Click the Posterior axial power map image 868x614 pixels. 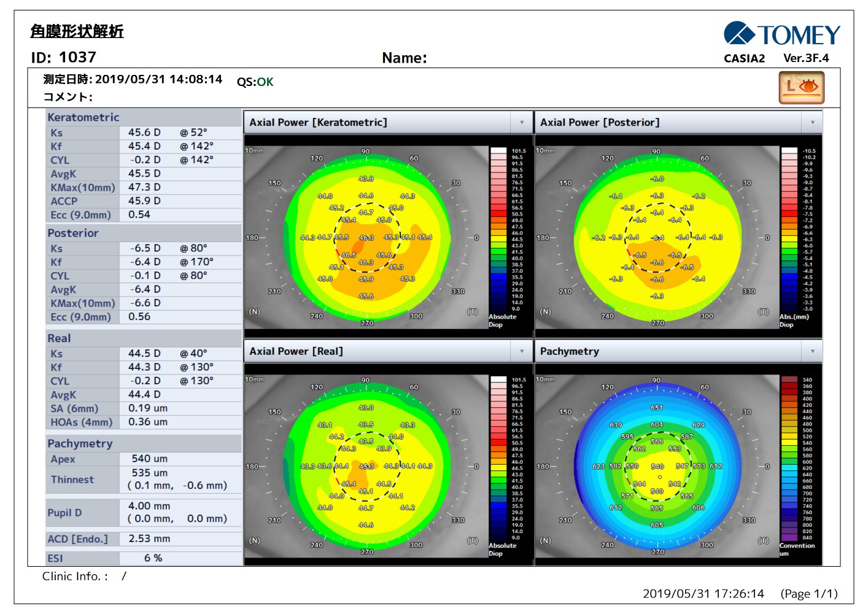click(x=657, y=237)
